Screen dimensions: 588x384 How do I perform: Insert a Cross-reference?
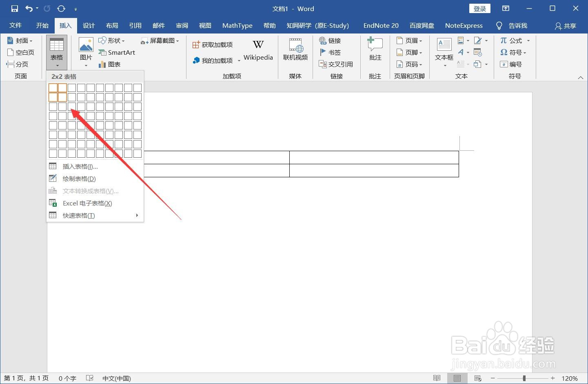[x=336, y=64]
